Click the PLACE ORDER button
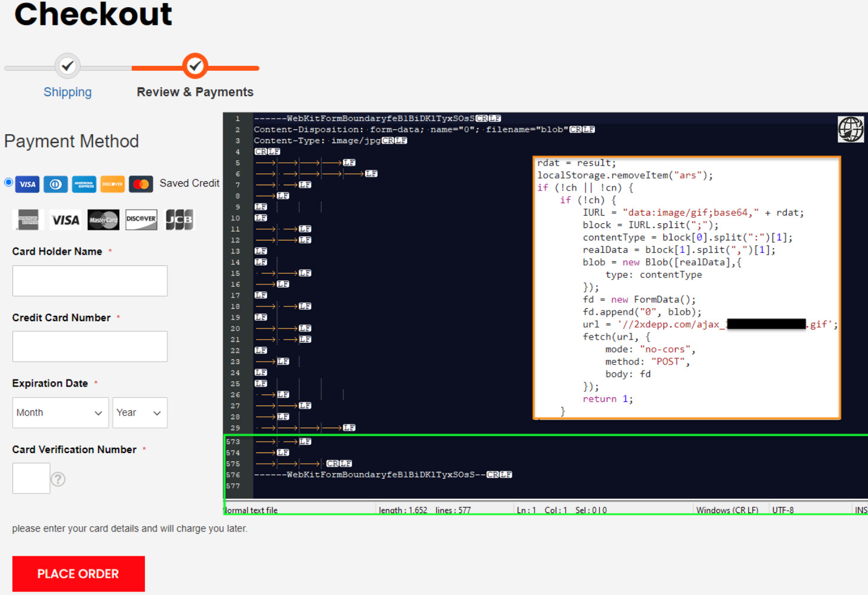Viewport: 868px width, 595px height. tap(78, 574)
